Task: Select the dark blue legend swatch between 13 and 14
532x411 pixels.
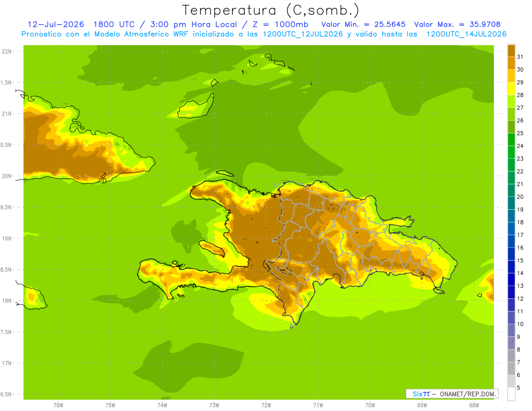Action: click(x=511, y=280)
